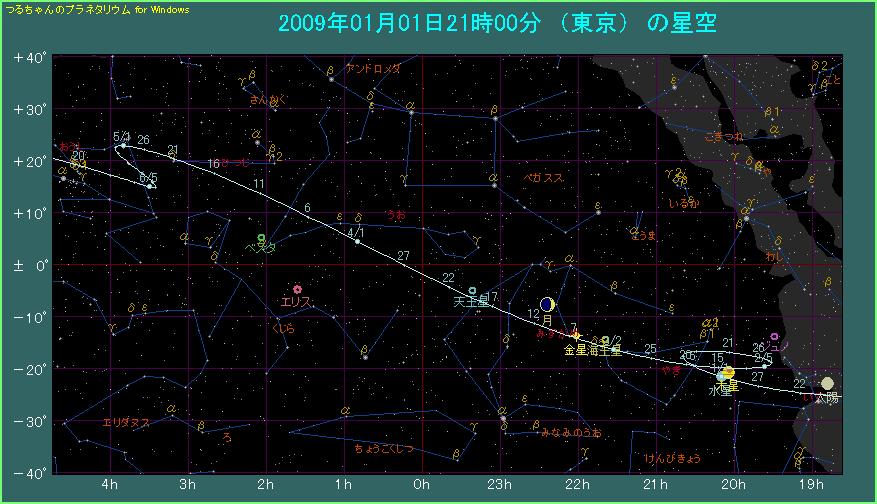Click the 0h right ascension axis label
The image size is (877, 504).
coord(421,485)
